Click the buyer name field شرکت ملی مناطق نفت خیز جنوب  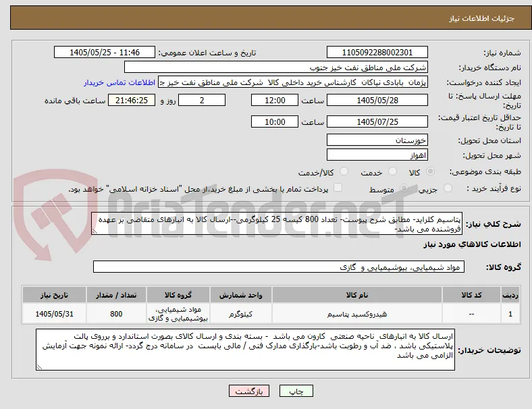tap(276, 67)
